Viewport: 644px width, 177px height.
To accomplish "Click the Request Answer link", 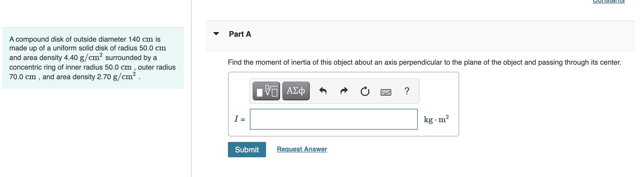I will tap(302, 149).
